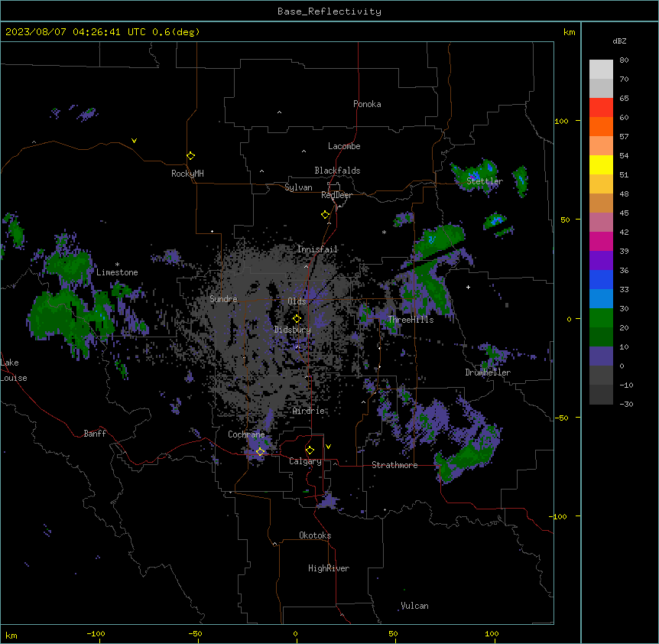Select the green 20 dBZ legend swatch

(x=601, y=318)
